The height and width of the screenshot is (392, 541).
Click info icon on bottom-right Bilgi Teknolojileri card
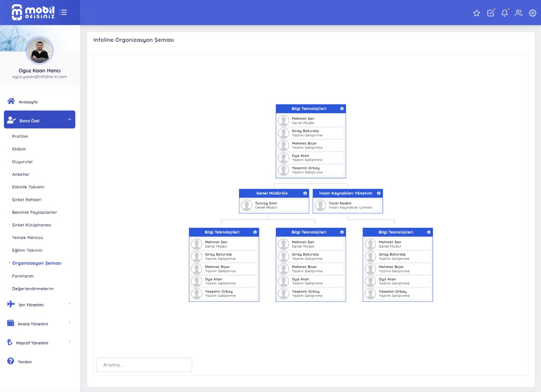[x=429, y=232]
